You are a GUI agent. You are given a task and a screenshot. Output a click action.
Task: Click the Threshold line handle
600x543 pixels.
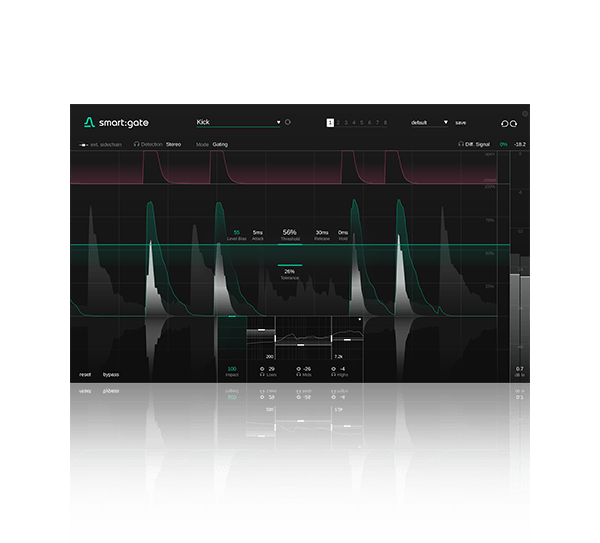click(290, 244)
